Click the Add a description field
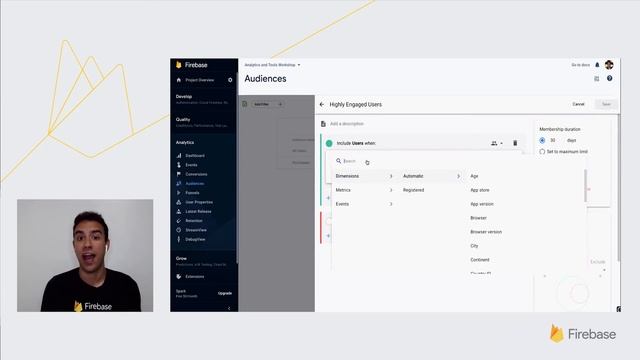The image size is (640, 360). point(347,124)
